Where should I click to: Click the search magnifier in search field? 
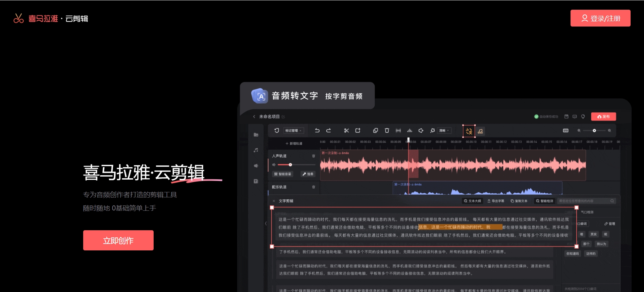tap(612, 201)
